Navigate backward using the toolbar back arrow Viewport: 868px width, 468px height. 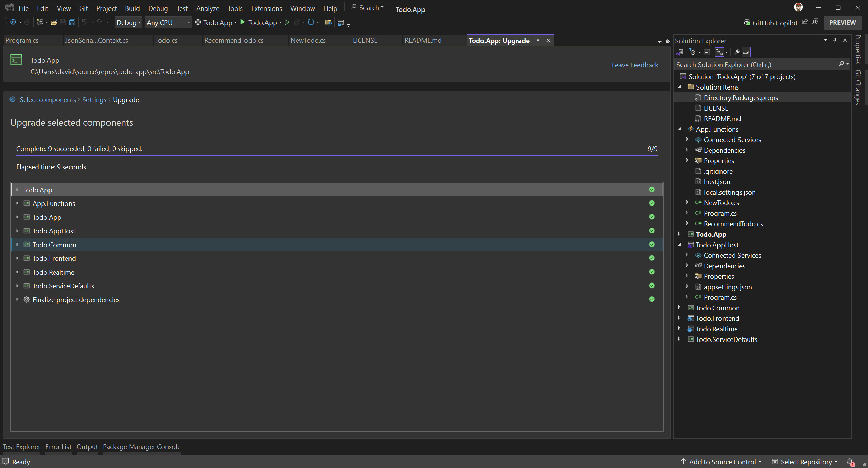13,22
